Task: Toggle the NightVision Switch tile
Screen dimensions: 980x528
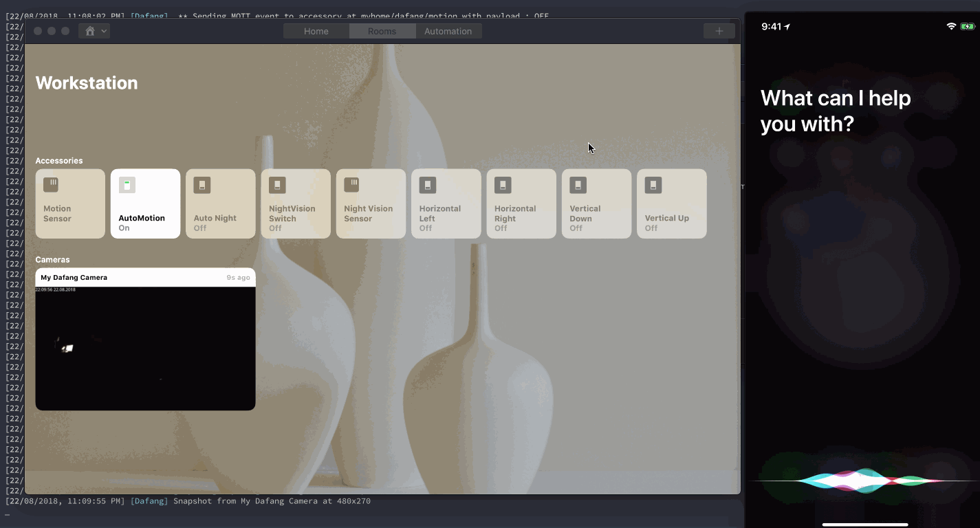Action: [296, 203]
